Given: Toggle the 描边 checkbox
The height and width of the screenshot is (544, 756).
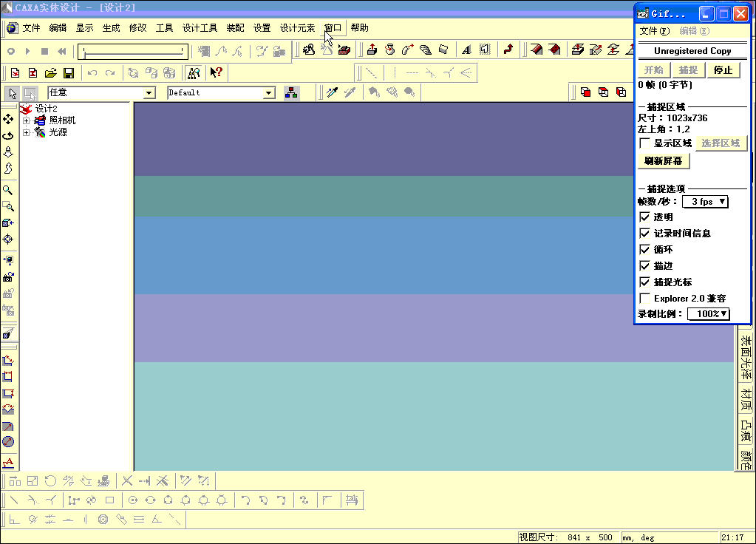Looking at the screenshot, I should pyautogui.click(x=644, y=266).
